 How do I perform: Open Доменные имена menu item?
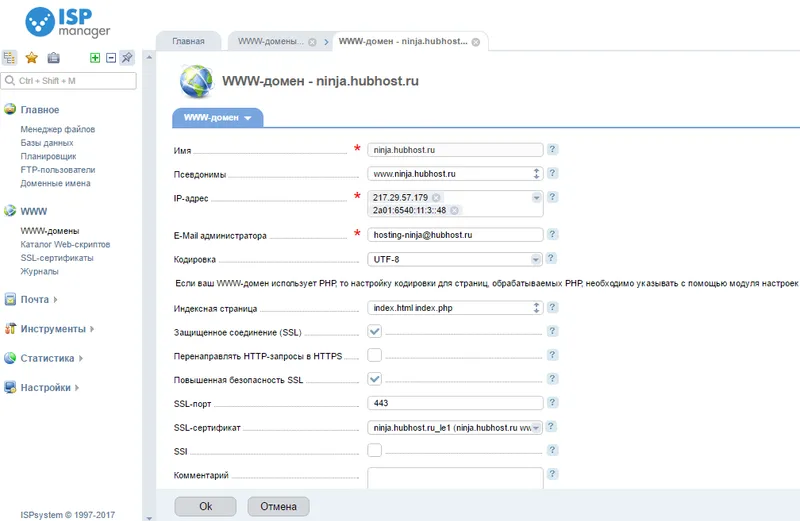click(55, 183)
